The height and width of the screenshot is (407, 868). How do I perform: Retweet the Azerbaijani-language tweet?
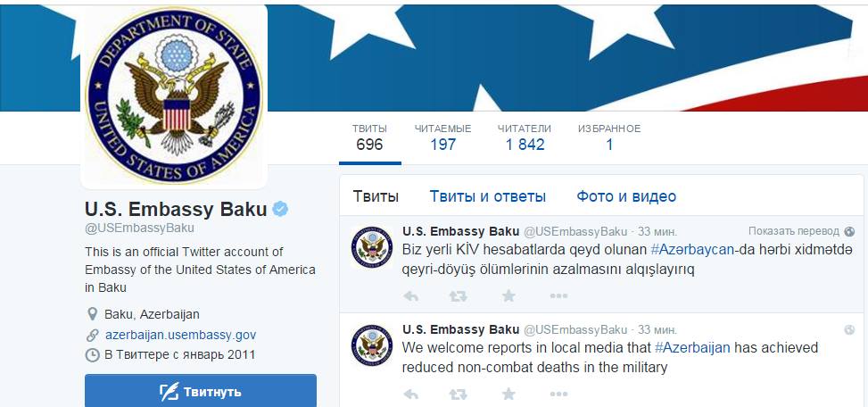459,296
